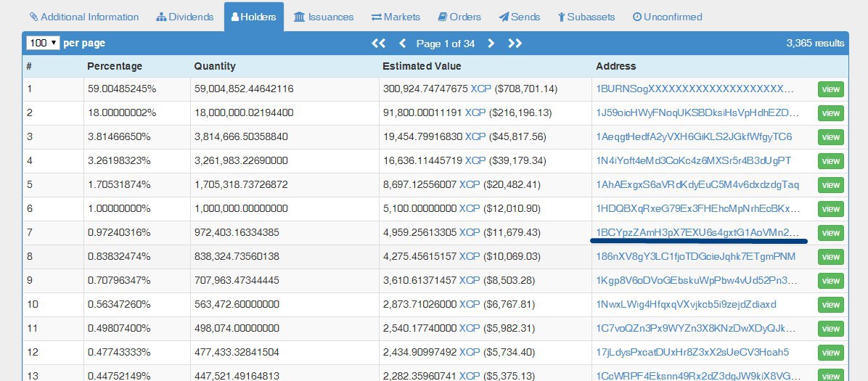Open address link 186nXV8gY3LC1fjoTDGcieJqhk7ETgmPNM

pos(696,256)
